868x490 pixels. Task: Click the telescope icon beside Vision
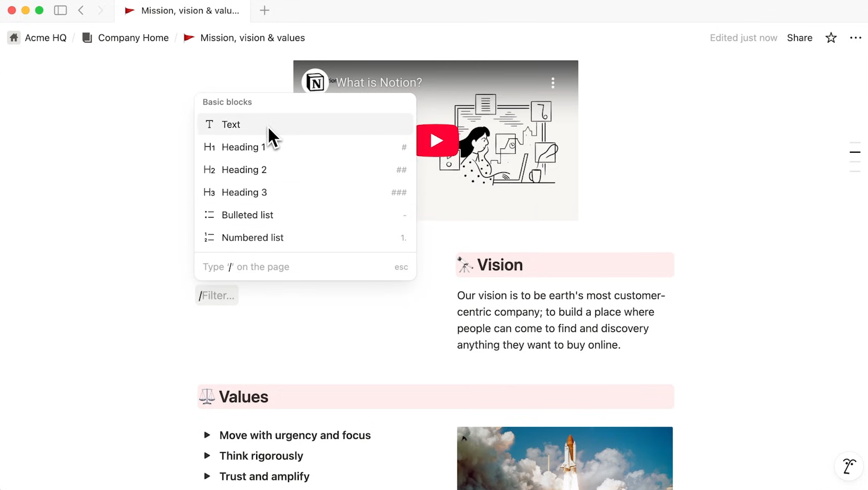point(465,265)
